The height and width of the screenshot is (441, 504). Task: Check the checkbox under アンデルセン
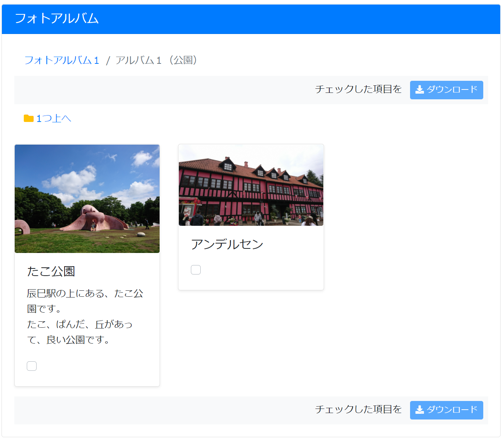196,270
